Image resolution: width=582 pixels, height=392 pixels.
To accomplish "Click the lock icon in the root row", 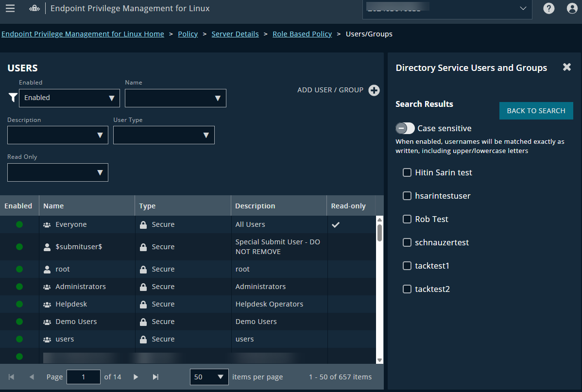I will [x=143, y=269].
